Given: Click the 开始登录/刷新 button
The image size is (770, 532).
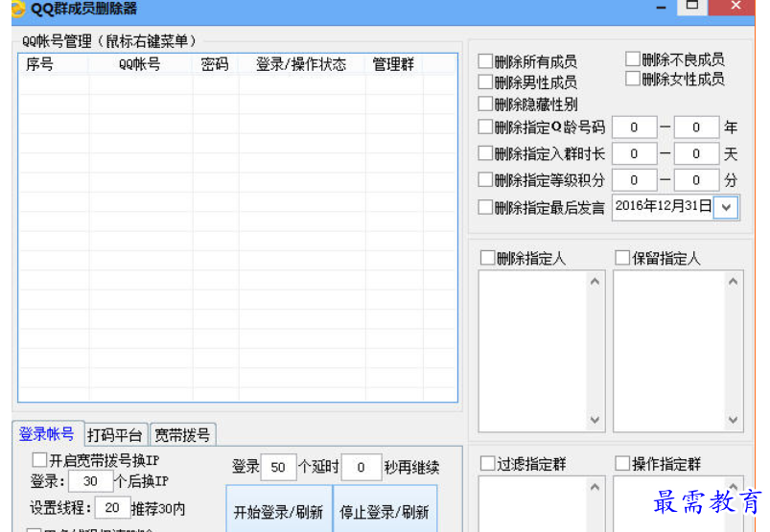Looking at the screenshot, I should click(278, 509).
